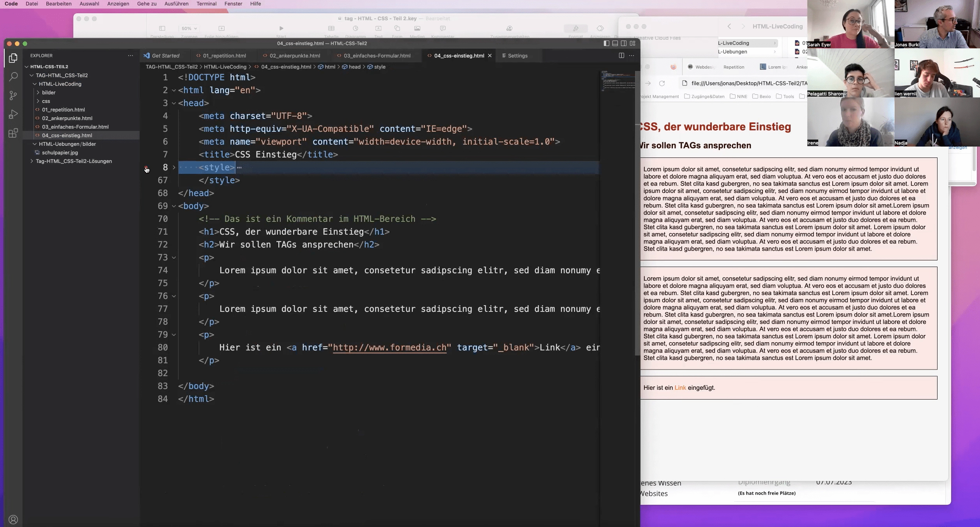Click the orange Link in browser page

680,388
